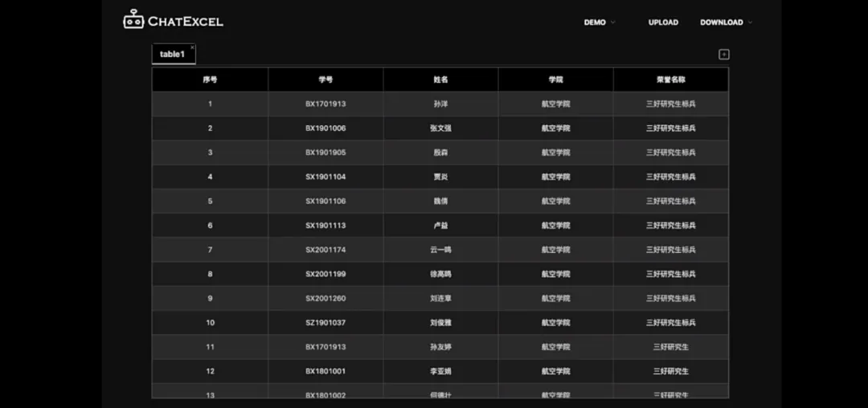Image resolution: width=868 pixels, height=408 pixels.
Task: Select the 学院 column header
Action: (x=556, y=80)
